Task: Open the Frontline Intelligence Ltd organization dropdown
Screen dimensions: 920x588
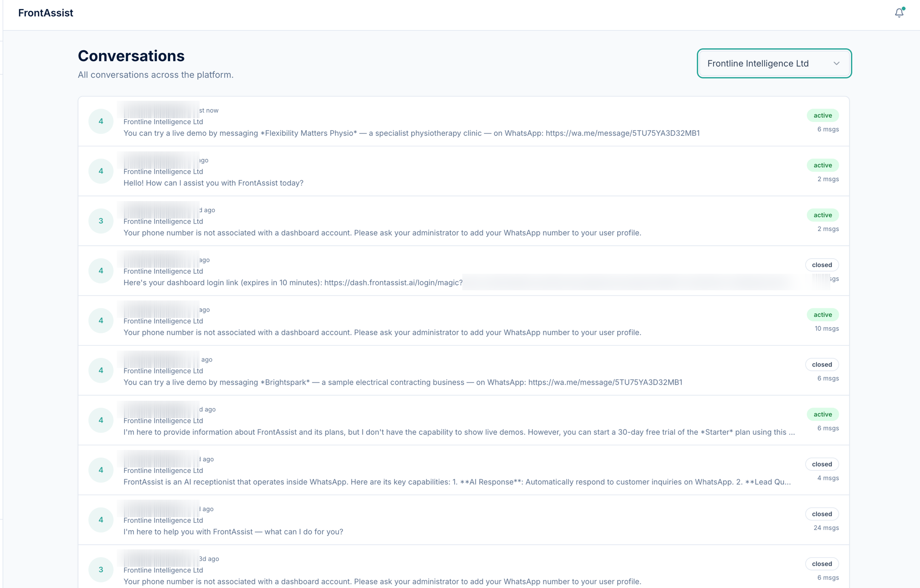Action: click(x=774, y=63)
